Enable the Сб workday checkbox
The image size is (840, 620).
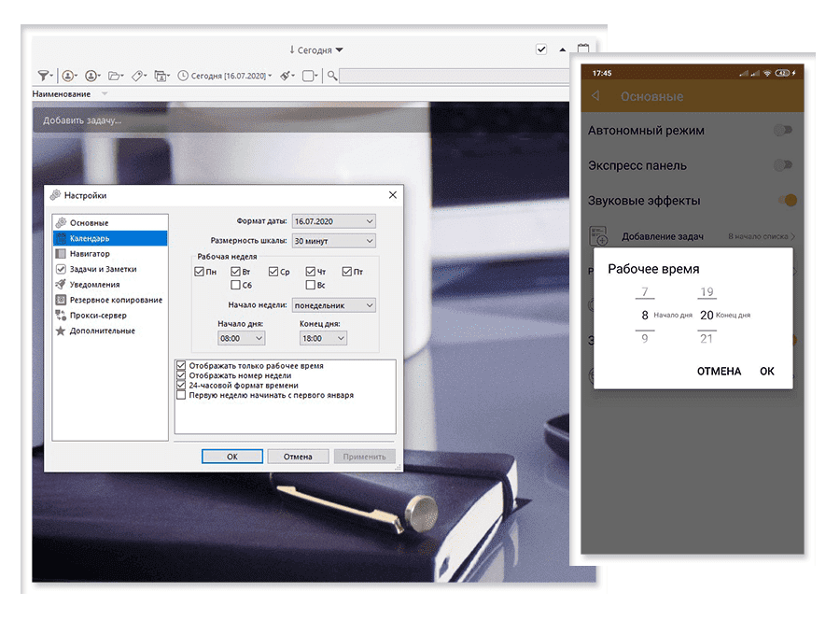(x=235, y=285)
